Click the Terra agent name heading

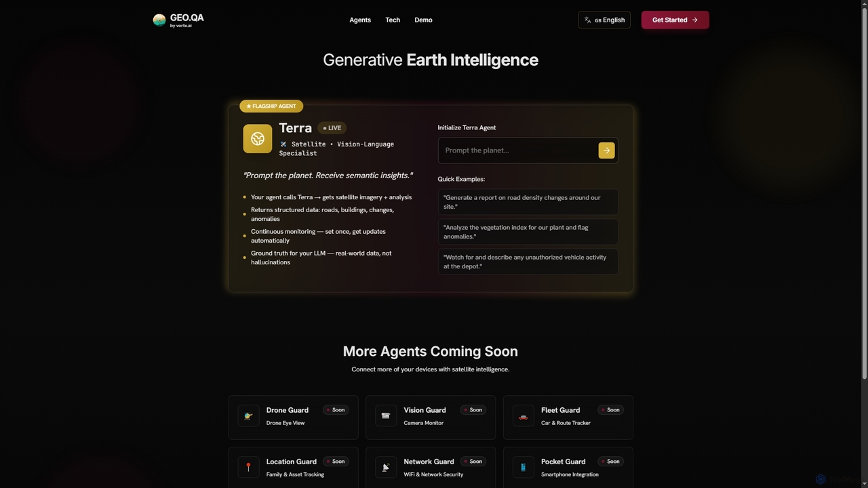pyautogui.click(x=295, y=127)
